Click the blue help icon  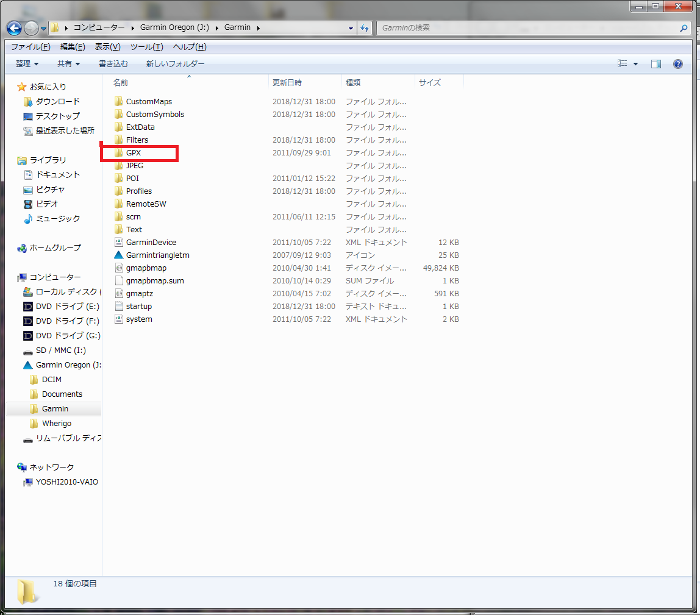pos(677,64)
